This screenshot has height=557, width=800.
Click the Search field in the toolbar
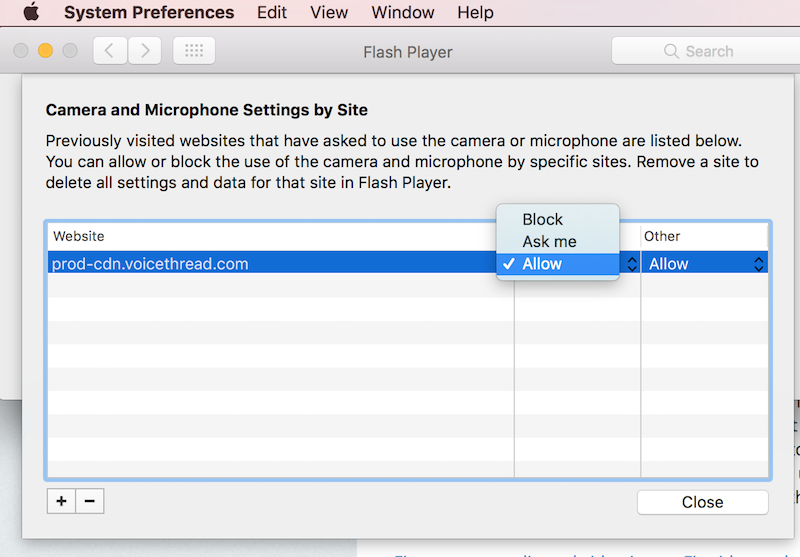[706, 51]
